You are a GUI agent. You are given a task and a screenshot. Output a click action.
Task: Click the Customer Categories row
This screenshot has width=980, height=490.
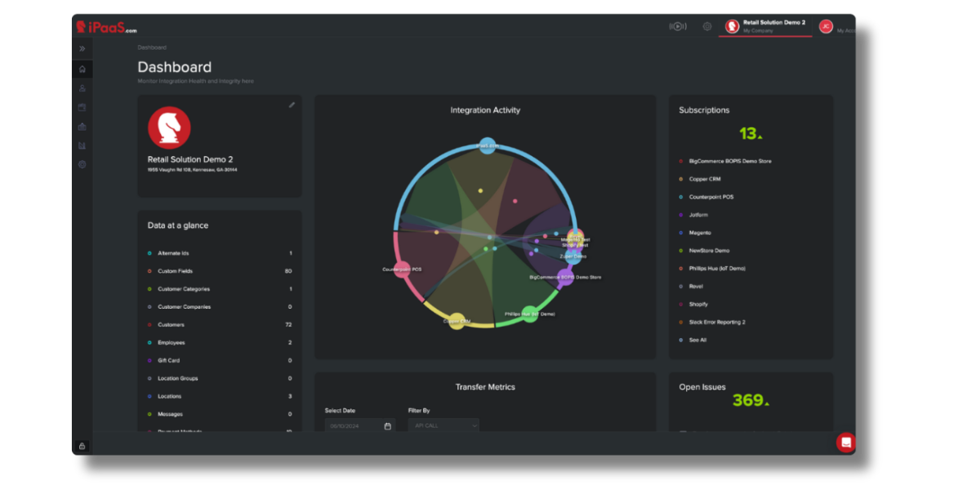220,289
